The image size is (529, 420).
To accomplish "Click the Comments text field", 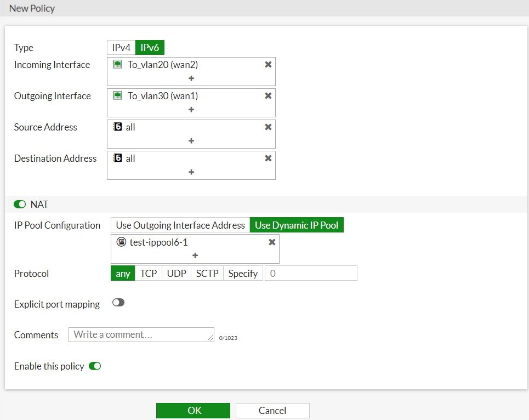I will tap(141, 335).
